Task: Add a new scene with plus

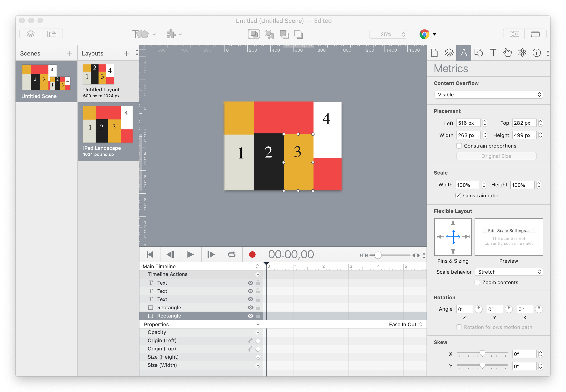Action: click(69, 53)
